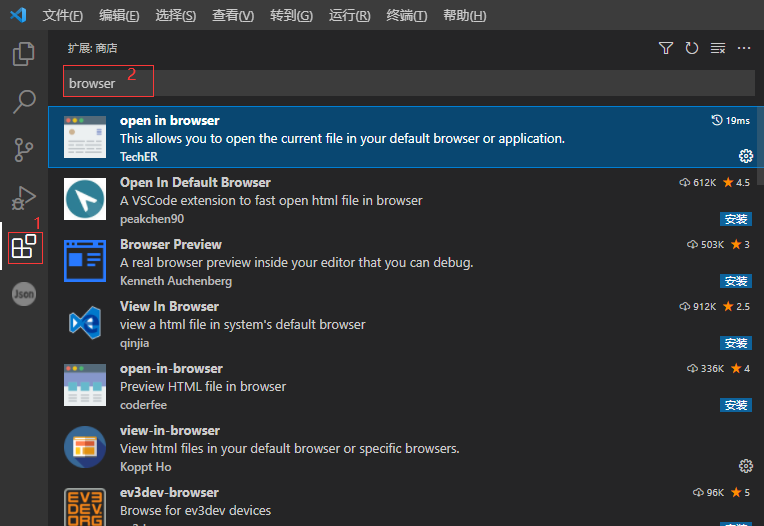Image resolution: width=764 pixels, height=526 pixels.
Task: Focus the extension search field containing browser
Action: point(409,83)
